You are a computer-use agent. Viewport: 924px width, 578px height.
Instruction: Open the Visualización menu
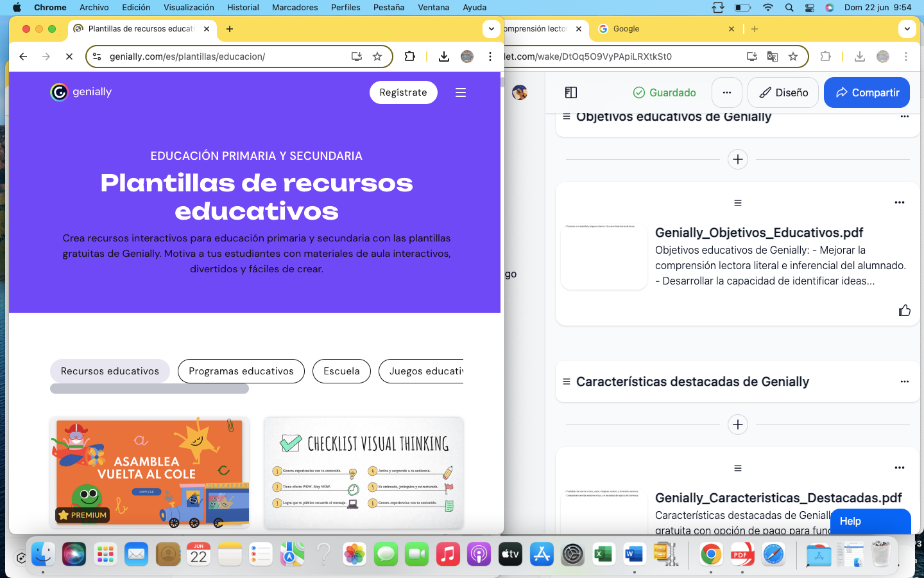tap(189, 7)
